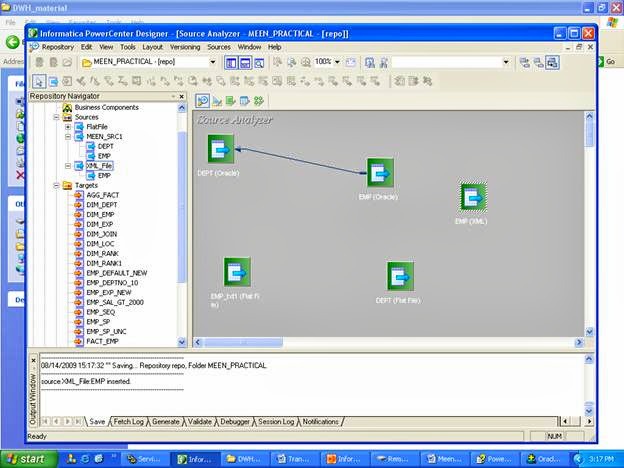This screenshot has height=468, width=624.
Task: Click the last highlighted toolbar icon right of search box
Action: click(552, 62)
